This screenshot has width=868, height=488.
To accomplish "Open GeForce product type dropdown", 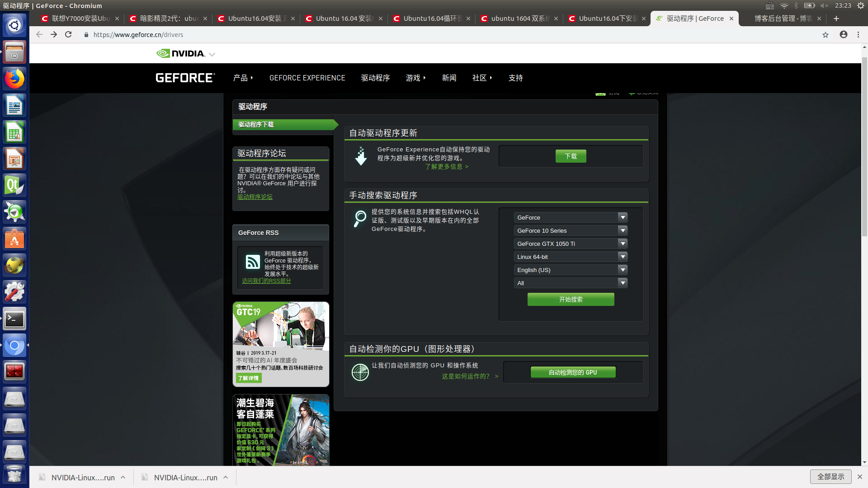I will [x=571, y=217].
